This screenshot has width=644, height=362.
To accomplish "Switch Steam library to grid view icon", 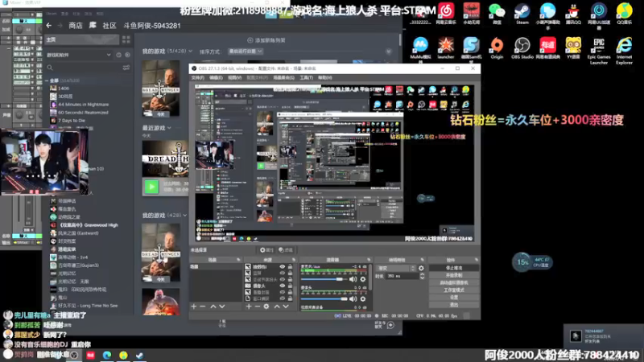I will [x=126, y=39].
